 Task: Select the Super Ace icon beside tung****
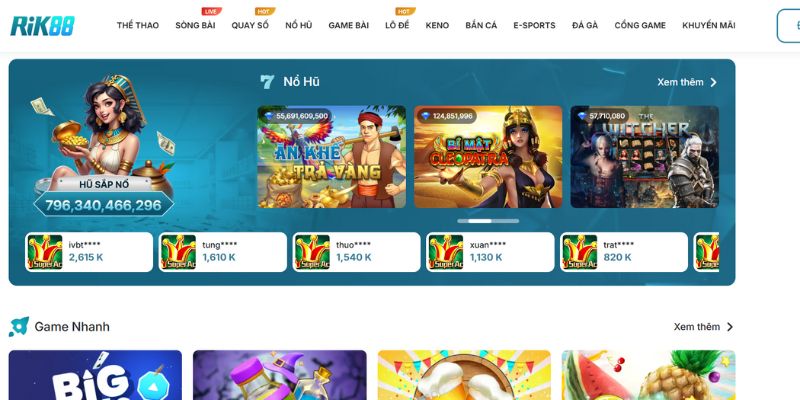[178, 252]
